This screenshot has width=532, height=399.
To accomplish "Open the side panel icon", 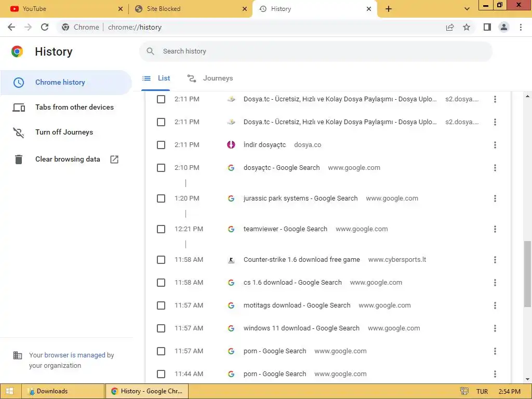I will point(487,27).
